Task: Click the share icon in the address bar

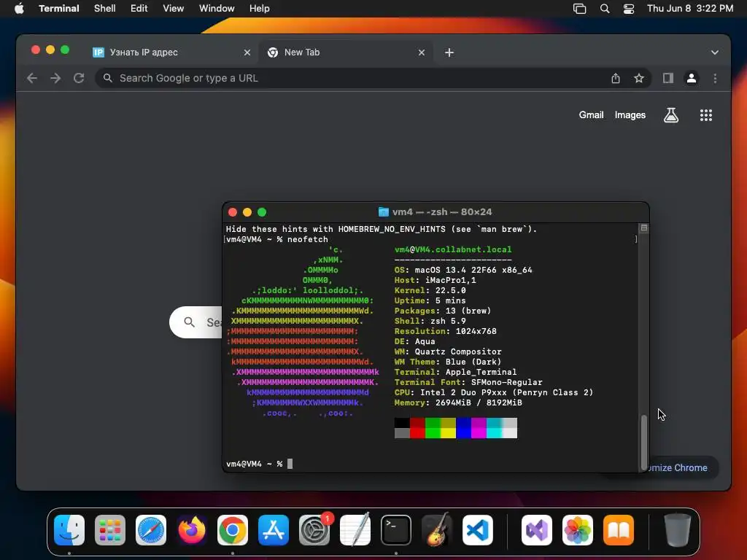Action: point(616,78)
